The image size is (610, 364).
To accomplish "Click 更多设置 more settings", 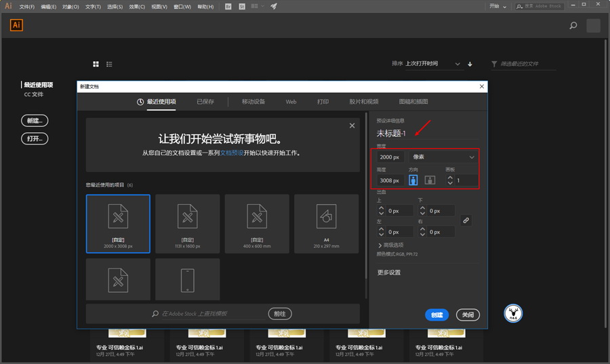I will [x=389, y=272].
